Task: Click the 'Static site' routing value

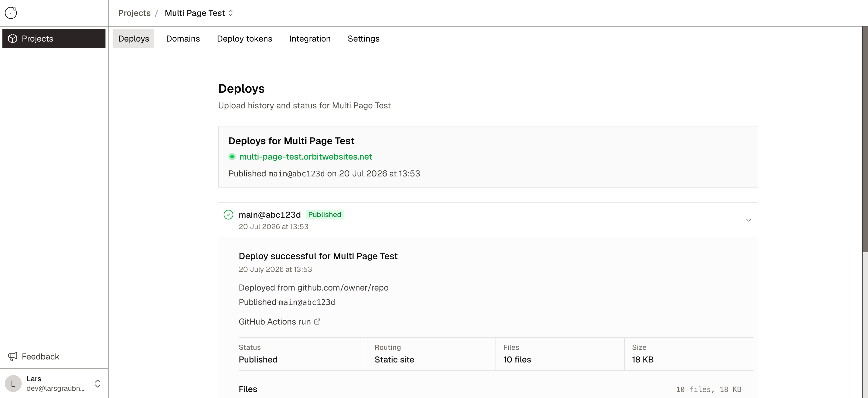Action: click(x=394, y=359)
